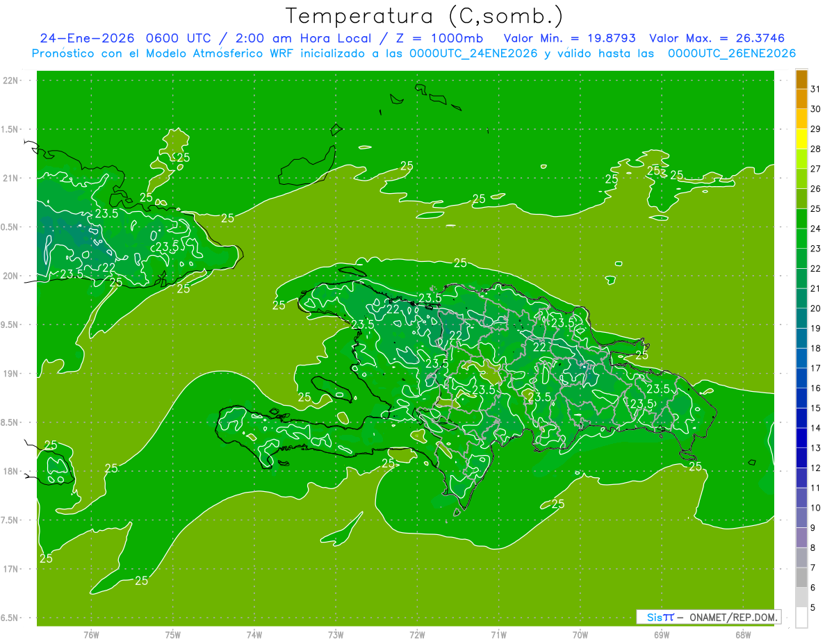834x644 pixels.
Task: Click the 22 contour label over eastern Cuba
Action: click(108, 267)
